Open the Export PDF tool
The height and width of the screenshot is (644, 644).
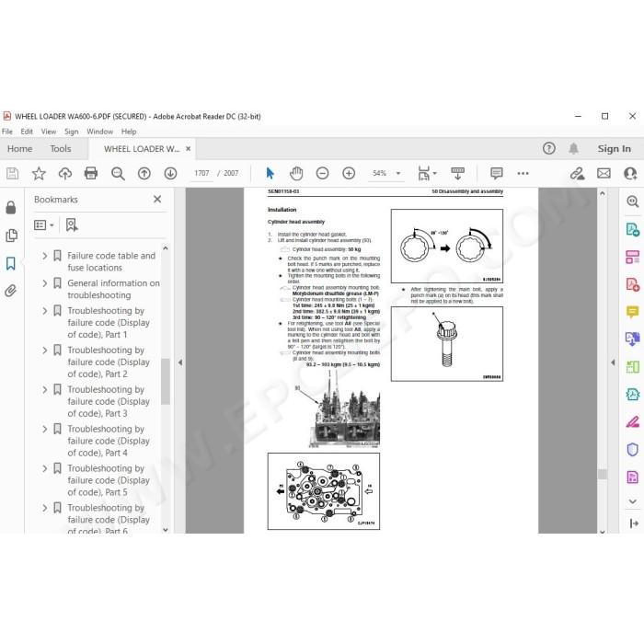point(633,229)
